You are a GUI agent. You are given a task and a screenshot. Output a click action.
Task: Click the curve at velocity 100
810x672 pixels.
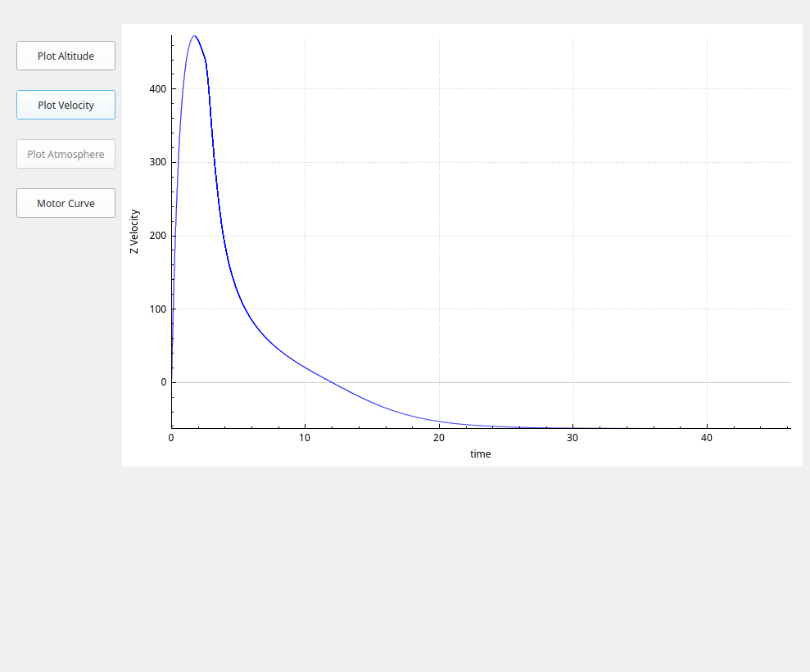[247, 309]
